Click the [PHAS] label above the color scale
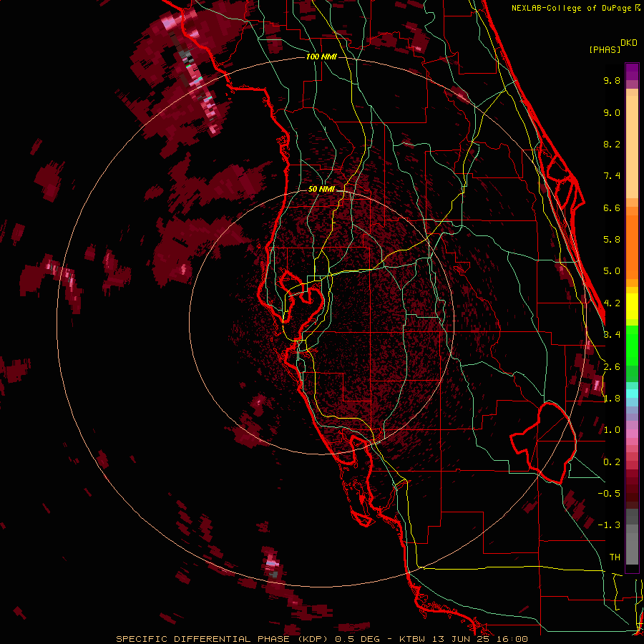 605,49
